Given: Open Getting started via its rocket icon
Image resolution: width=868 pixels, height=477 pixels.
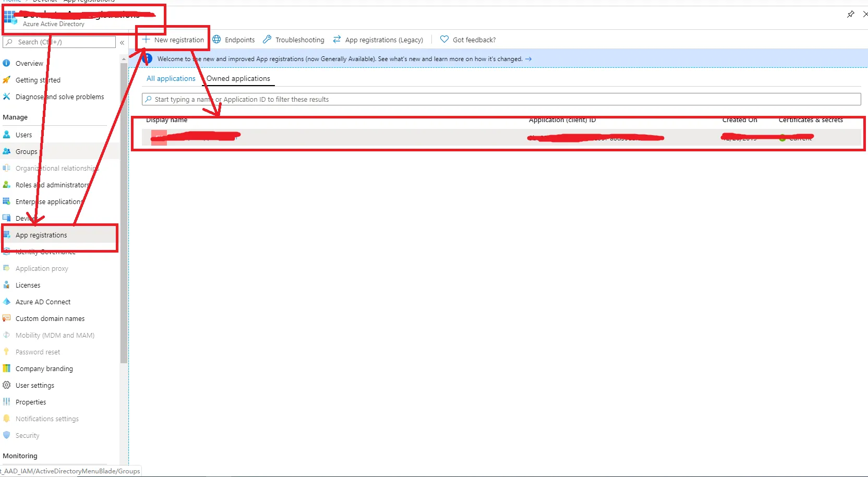Looking at the screenshot, I should [x=6, y=80].
